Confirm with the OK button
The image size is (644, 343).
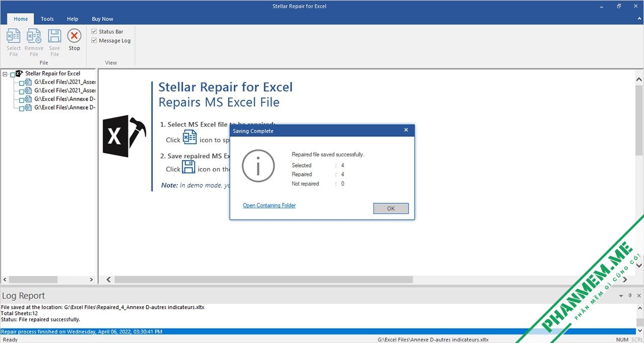click(391, 208)
